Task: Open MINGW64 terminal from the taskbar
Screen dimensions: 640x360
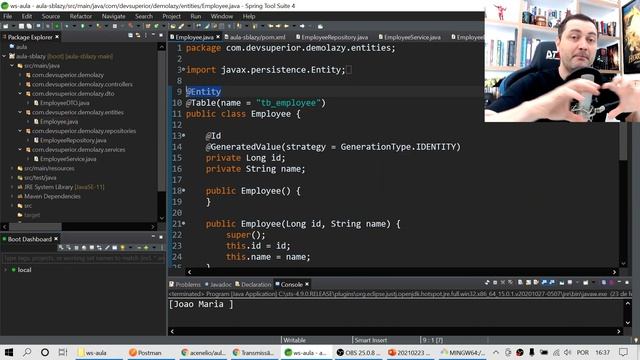Action: [x=463, y=352]
